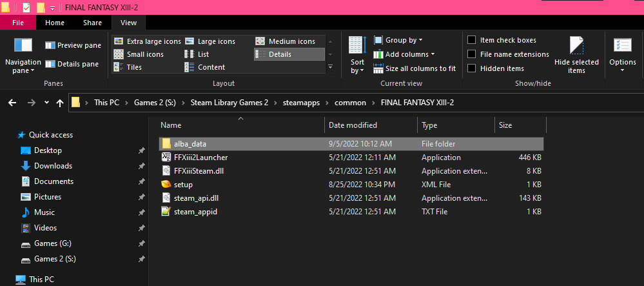Open the File menu tab
The image size is (644, 286).
pos(18,23)
